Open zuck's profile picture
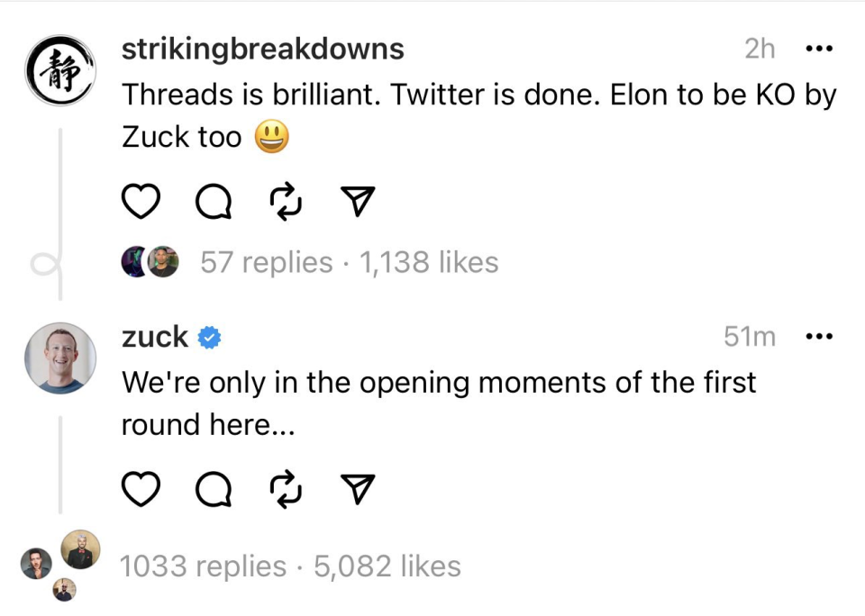Viewport: 865px width, 616px height. pos(59,358)
